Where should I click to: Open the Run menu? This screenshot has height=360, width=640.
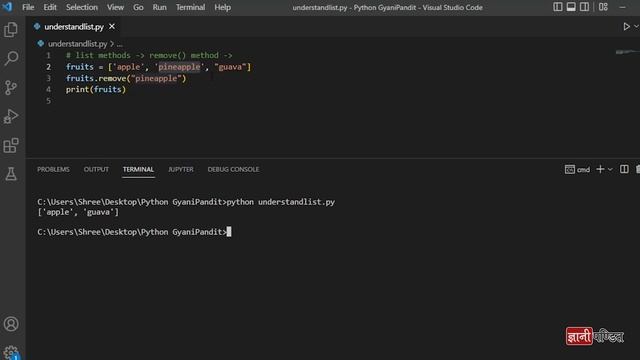pyautogui.click(x=160, y=7)
